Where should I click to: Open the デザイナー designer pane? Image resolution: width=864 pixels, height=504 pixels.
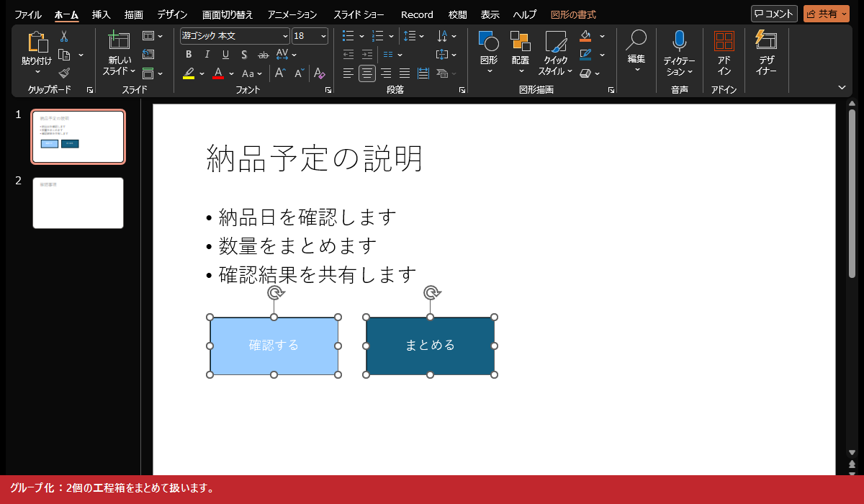[765, 40]
